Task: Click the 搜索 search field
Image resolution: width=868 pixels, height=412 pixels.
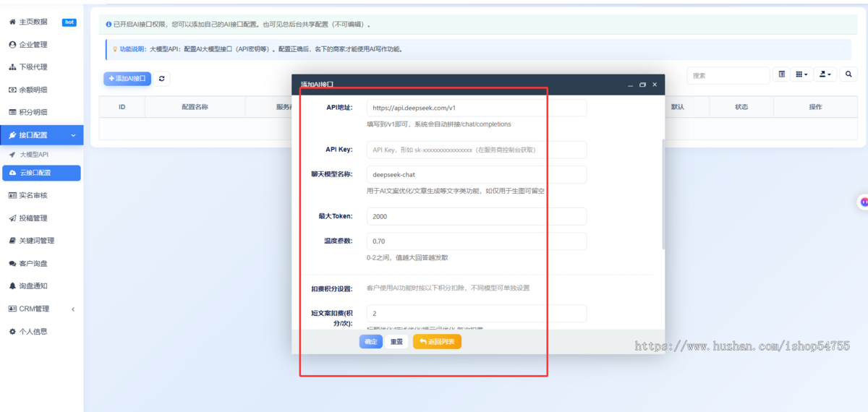Action: tap(728, 75)
